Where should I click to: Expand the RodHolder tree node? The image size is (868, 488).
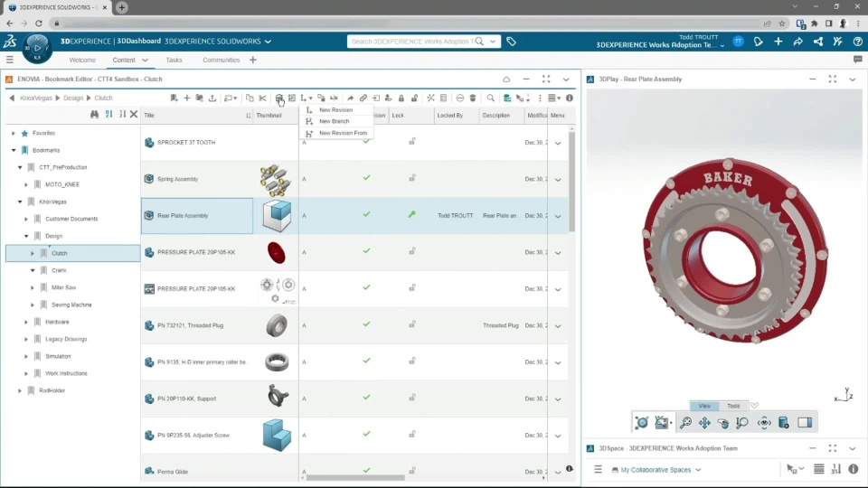point(20,390)
